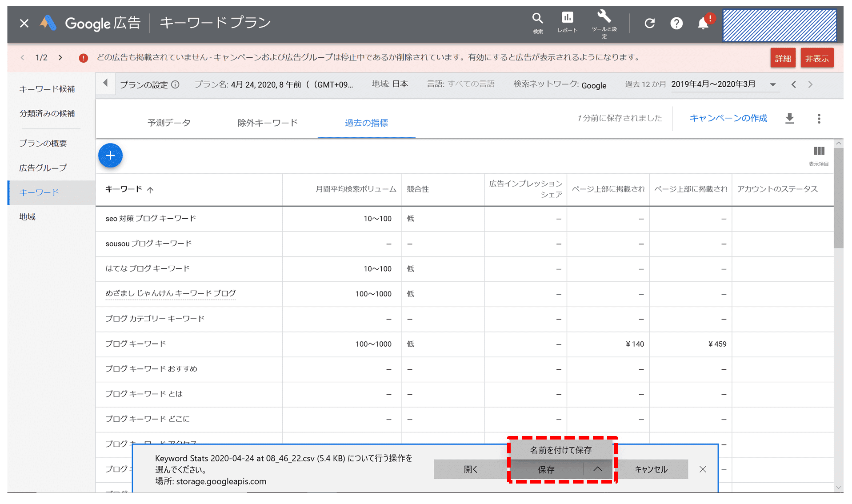Click the 'ブログ カテゴリー キーワード' row
The image size is (852, 504).
(464, 319)
